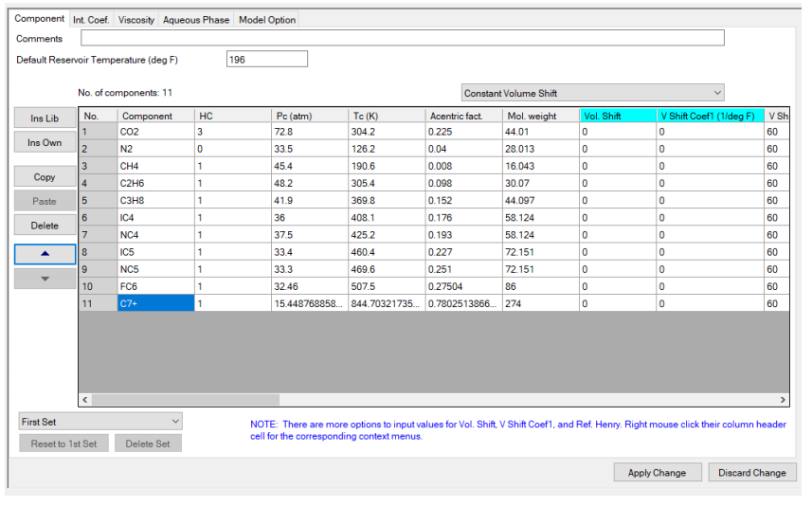Move the component up with the up arrow

pyautogui.click(x=45, y=254)
